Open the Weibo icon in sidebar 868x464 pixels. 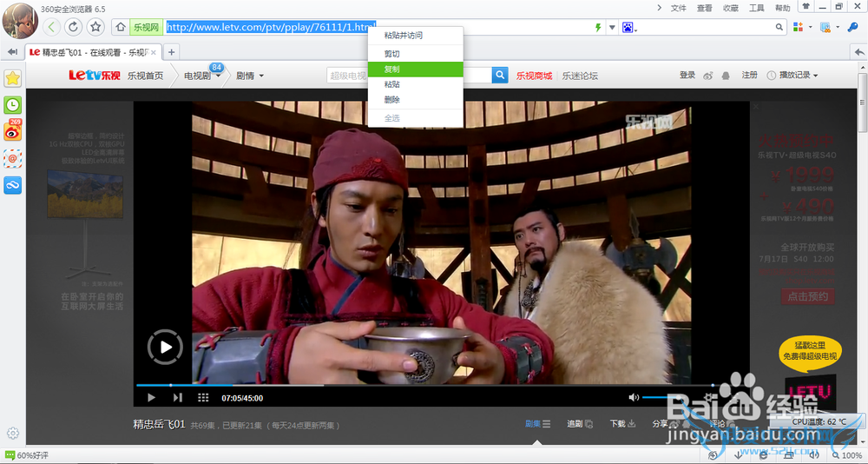click(13, 132)
